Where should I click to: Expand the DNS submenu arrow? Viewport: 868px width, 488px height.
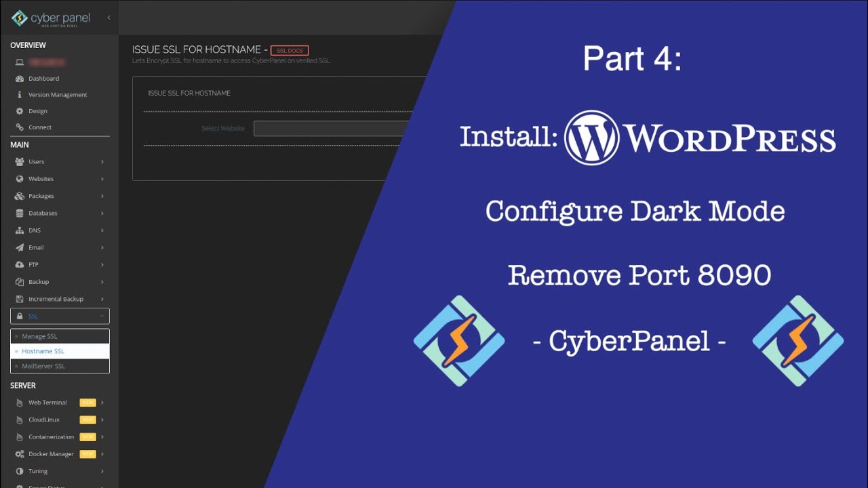point(102,230)
